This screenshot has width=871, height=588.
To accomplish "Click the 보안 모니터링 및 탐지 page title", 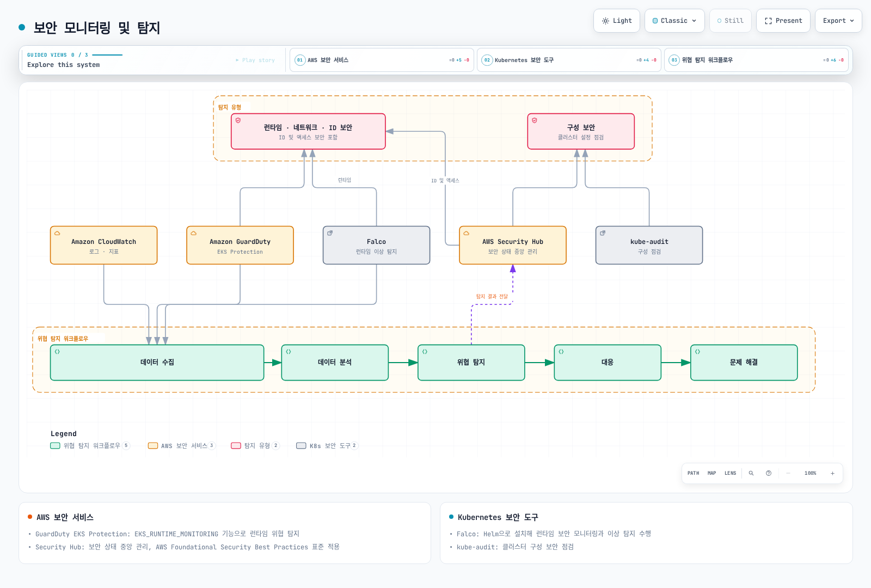I will click(x=97, y=28).
